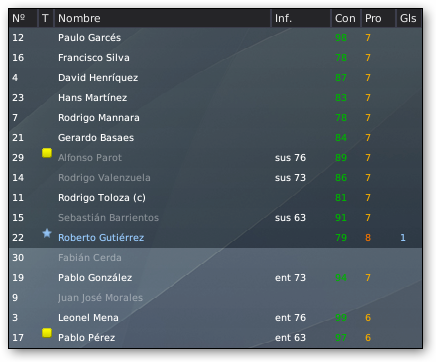Click Alfonso Parot's yellow card icon
436x362 pixels.
pyautogui.click(x=47, y=153)
